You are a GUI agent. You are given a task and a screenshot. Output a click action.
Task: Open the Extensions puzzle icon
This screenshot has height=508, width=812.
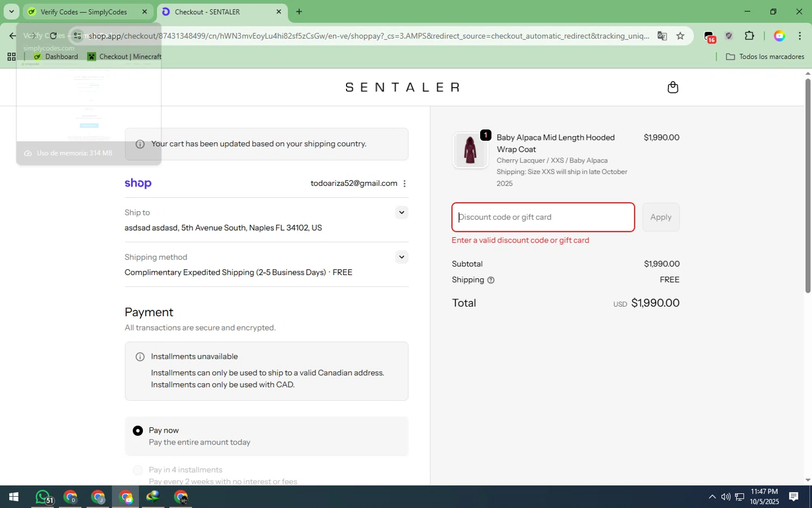pos(749,36)
